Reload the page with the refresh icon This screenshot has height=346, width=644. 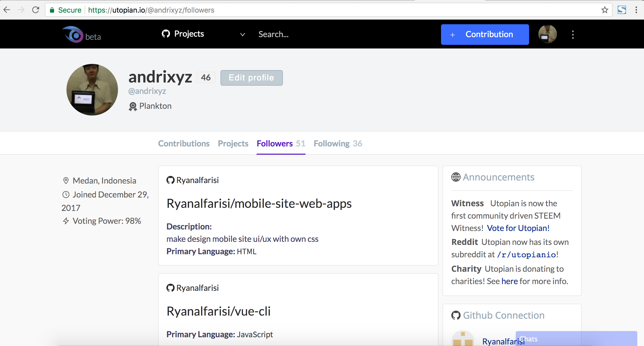36,10
